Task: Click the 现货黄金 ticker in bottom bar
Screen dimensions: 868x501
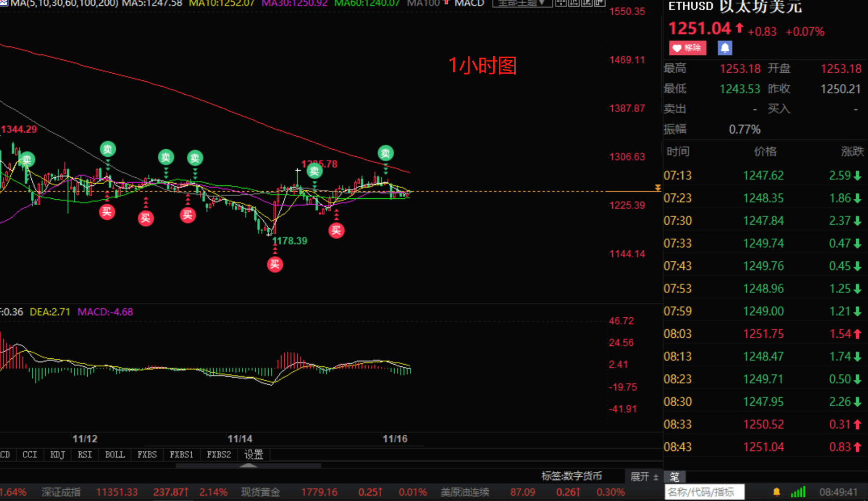Action: [260, 492]
